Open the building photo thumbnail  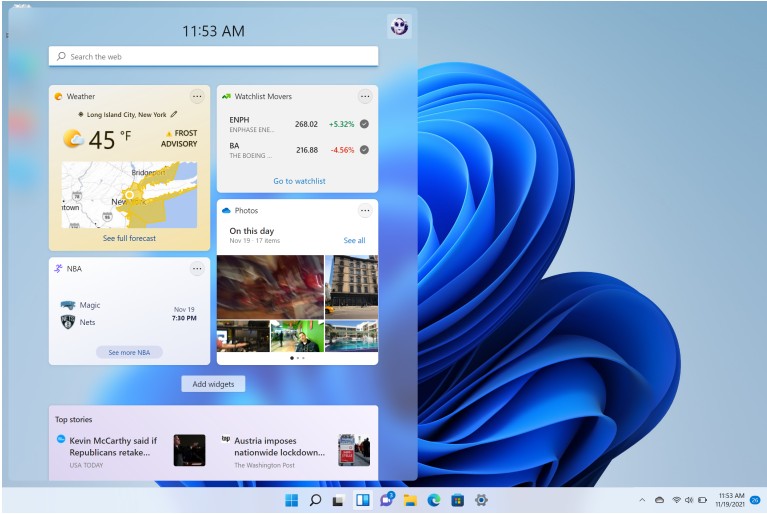[x=352, y=287]
